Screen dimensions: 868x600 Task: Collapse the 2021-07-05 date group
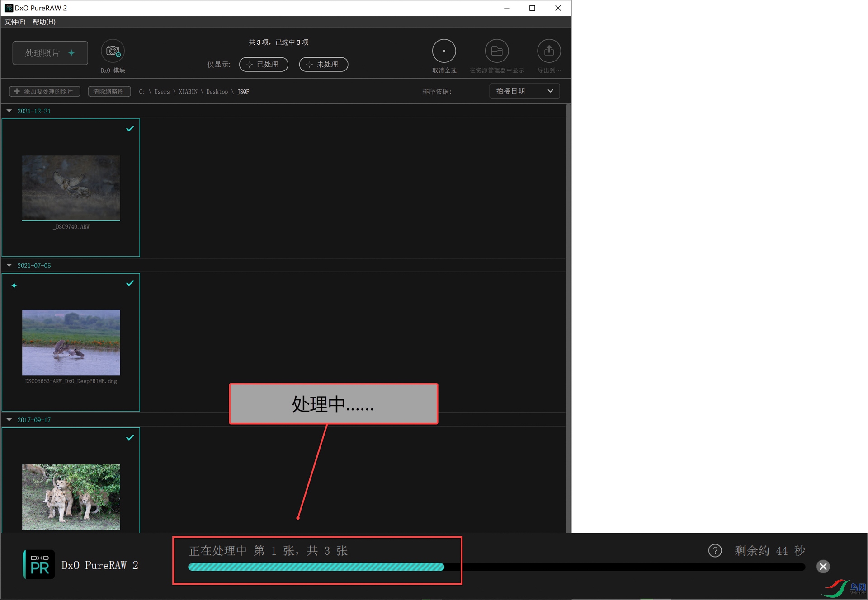[x=9, y=266]
